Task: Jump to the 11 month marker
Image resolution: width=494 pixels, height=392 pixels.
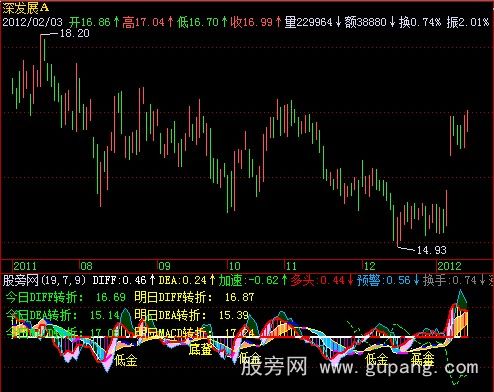Action: click(x=291, y=266)
